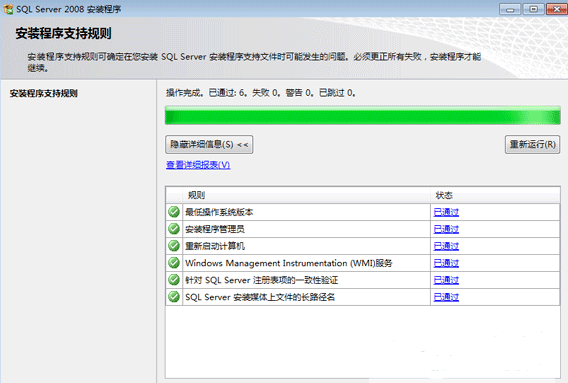Select 安装程序支持规则 step in left sidebar
This screenshot has width=568, height=383.
[x=43, y=93]
